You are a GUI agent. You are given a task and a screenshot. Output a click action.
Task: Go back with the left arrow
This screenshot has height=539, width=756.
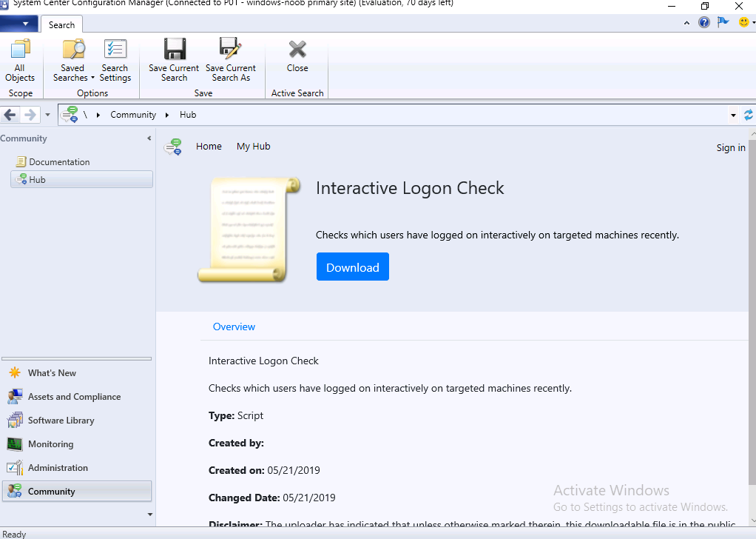10,115
